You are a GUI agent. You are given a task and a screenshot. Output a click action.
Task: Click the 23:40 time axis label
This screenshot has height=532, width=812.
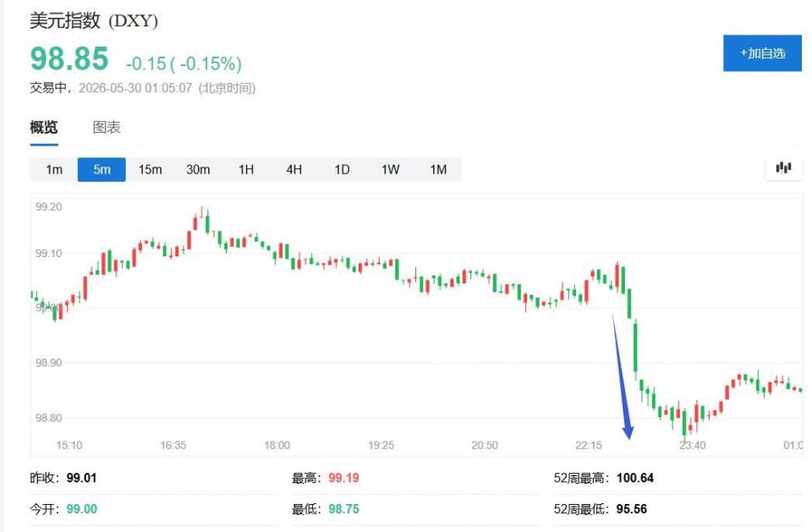coord(693,445)
